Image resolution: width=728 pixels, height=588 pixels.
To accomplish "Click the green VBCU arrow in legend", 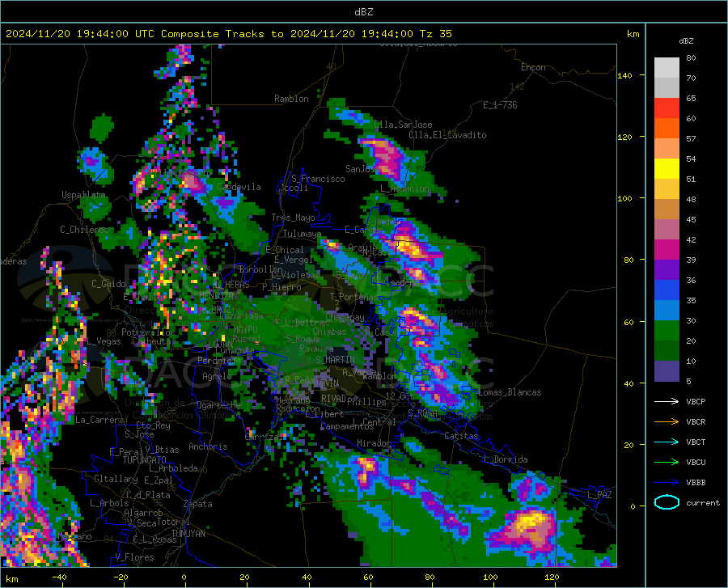I will click(x=667, y=463).
